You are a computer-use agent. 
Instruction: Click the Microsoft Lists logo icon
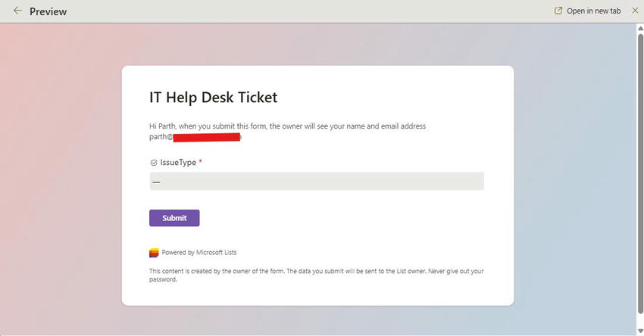click(154, 253)
